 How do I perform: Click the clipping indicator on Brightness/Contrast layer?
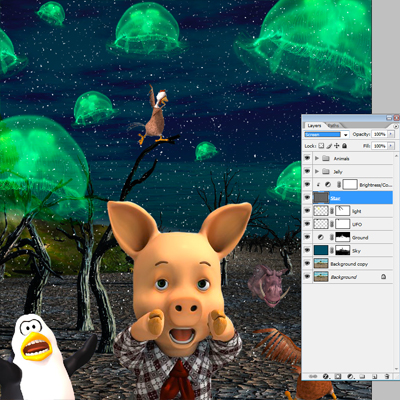pyautogui.click(x=318, y=184)
